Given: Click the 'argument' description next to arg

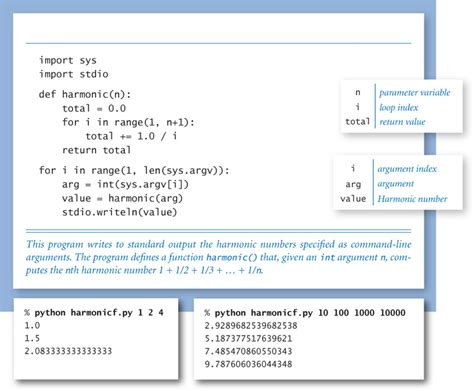Looking at the screenshot, I should point(396,184).
